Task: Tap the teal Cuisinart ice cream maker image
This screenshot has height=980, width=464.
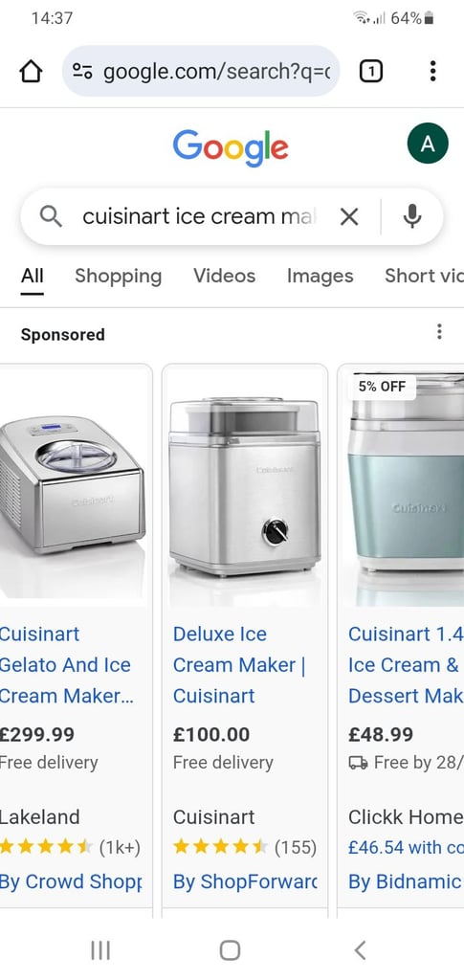Action: point(404,485)
